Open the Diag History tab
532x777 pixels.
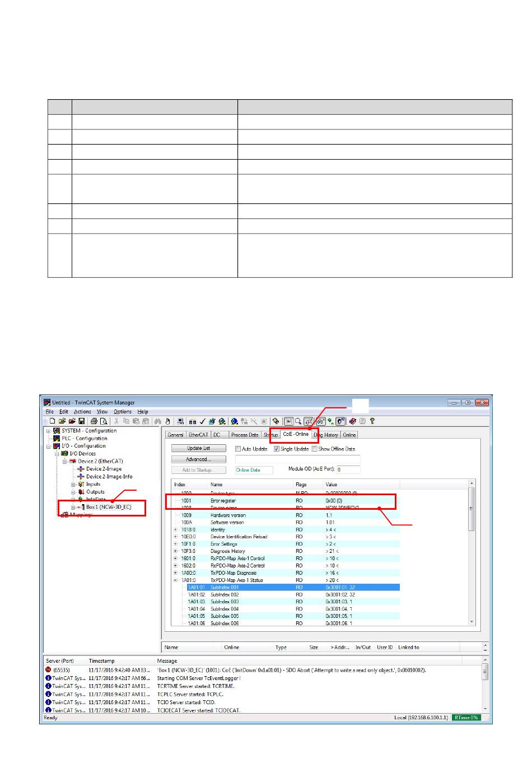[x=326, y=435]
